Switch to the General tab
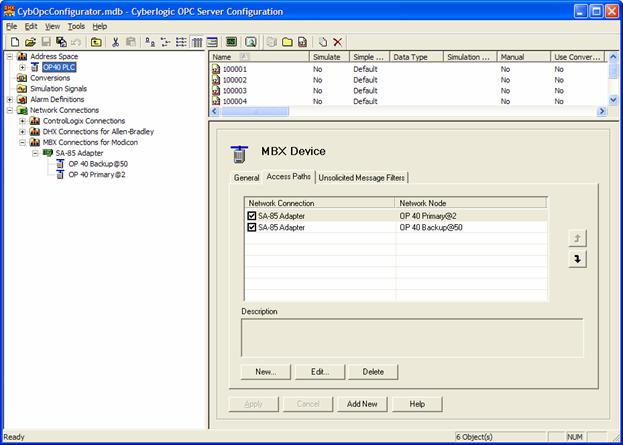This screenshot has width=623, height=445. (246, 178)
